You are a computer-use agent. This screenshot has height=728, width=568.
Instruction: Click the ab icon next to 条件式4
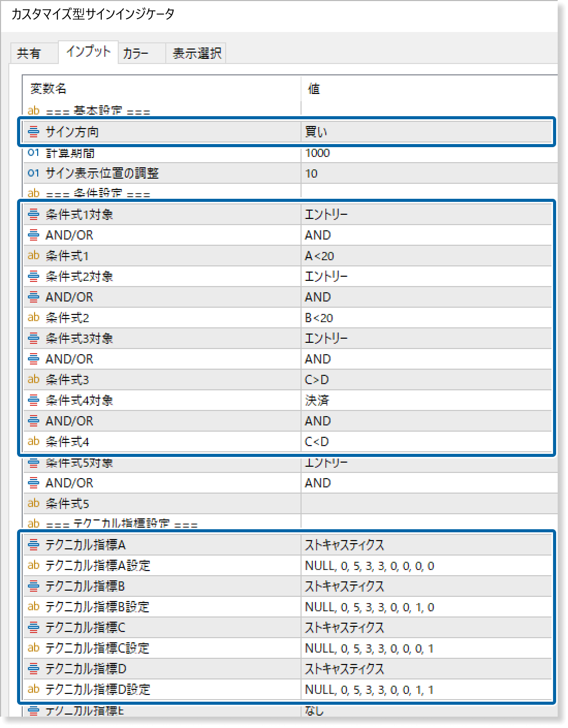(x=33, y=441)
